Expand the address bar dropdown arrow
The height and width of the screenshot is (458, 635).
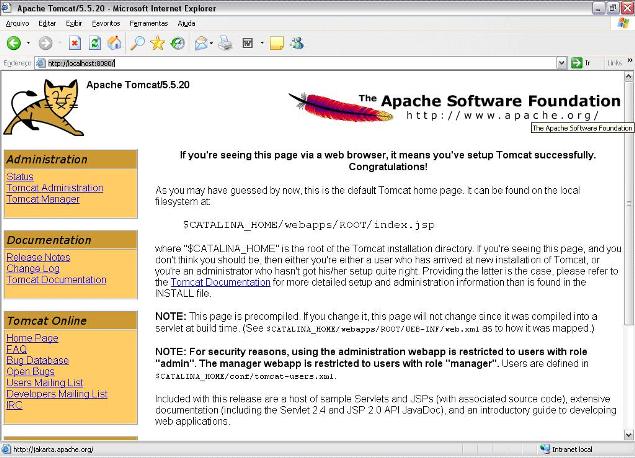click(x=562, y=63)
